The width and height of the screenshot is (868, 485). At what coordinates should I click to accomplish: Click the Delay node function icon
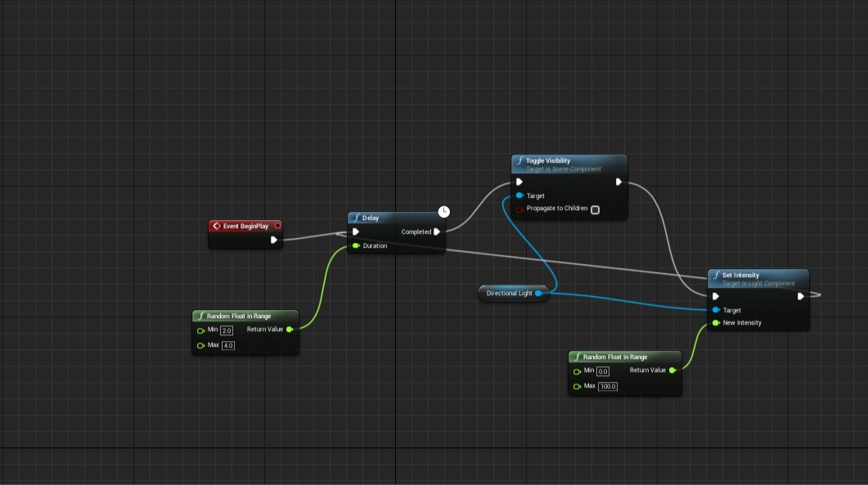357,218
